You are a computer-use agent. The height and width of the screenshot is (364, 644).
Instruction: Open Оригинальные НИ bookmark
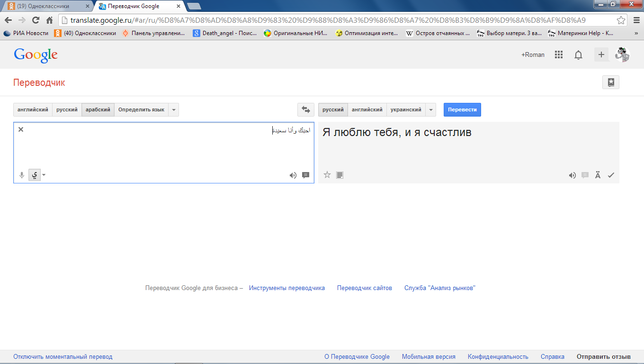point(296,33)
